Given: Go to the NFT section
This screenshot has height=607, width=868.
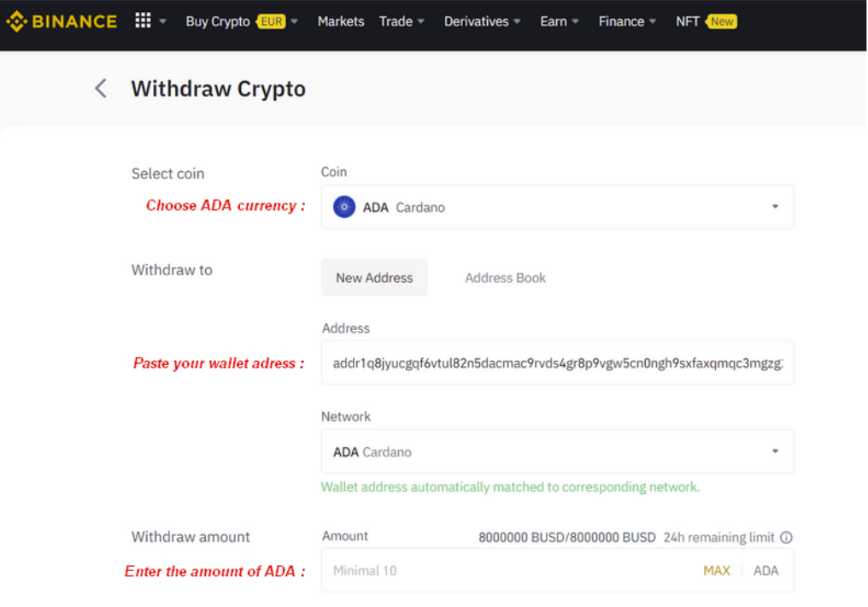Looking at the screenshot, I should (x=687, y=21).
